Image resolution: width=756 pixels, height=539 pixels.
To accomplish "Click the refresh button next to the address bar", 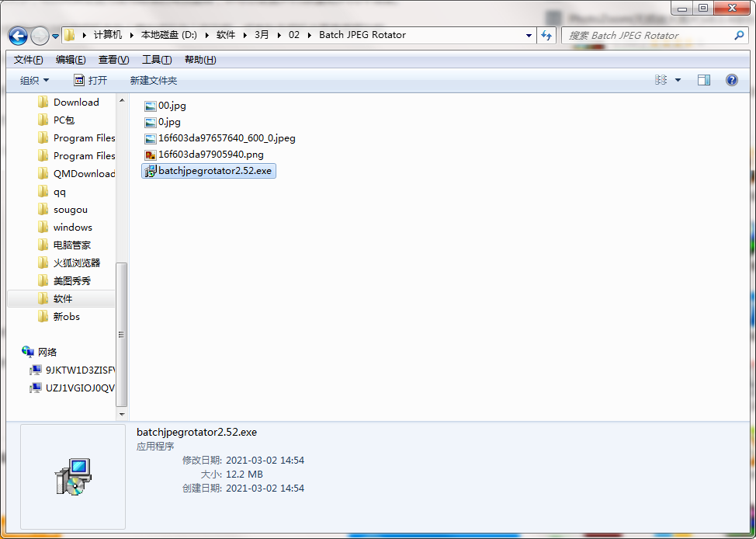I will pyautogui.click(x=546, y=35).
